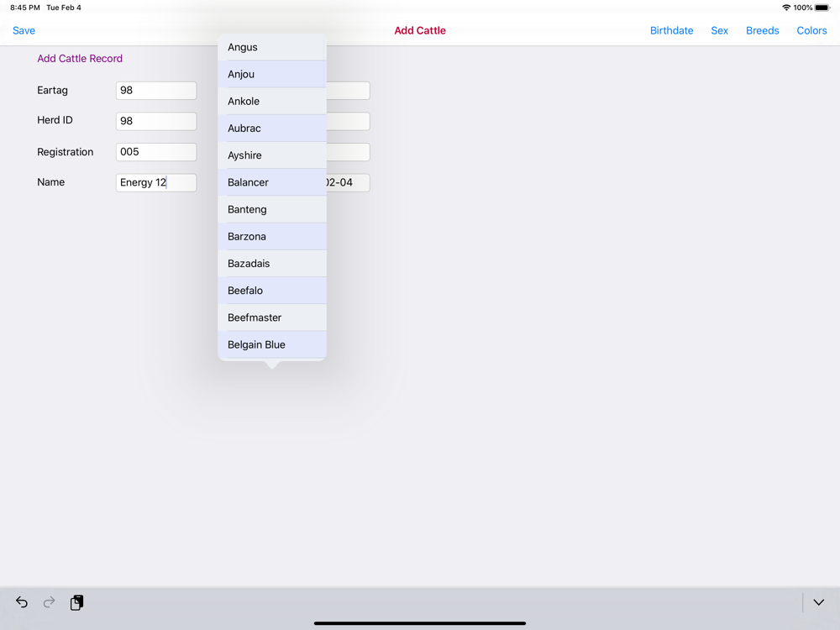Select Anjou breed from list
Image resolution: width=840 pixels, height=630 pixels.
272,74
